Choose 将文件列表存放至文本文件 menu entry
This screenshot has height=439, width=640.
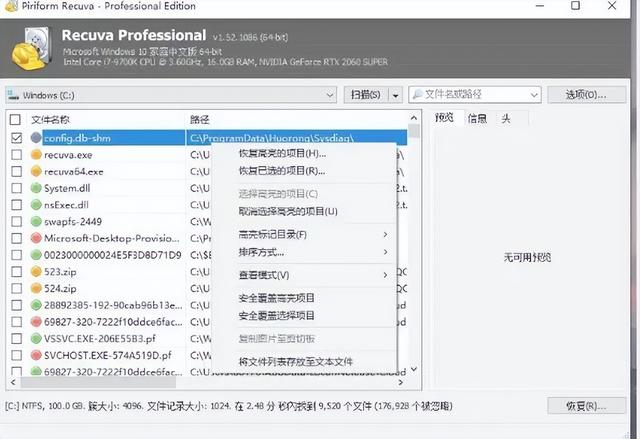pyautogui.click(x=296, y=361)
